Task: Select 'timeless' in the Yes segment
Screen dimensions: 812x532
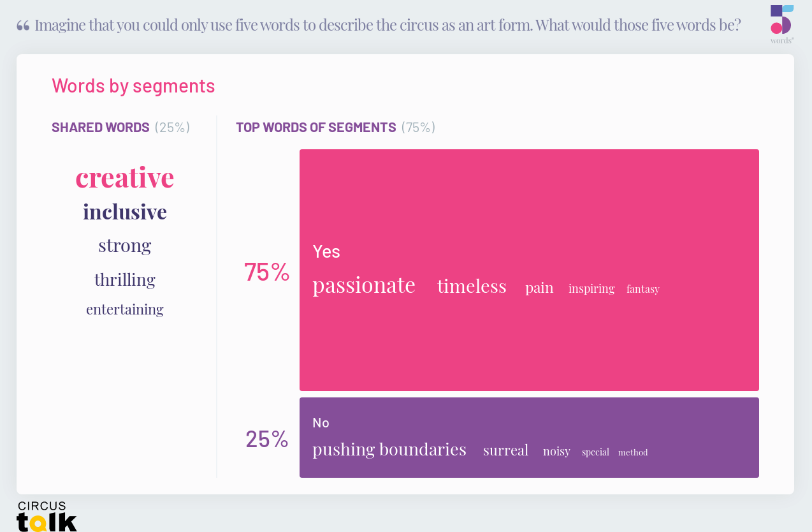Action: pyautogui.click(x=472, y=286)
